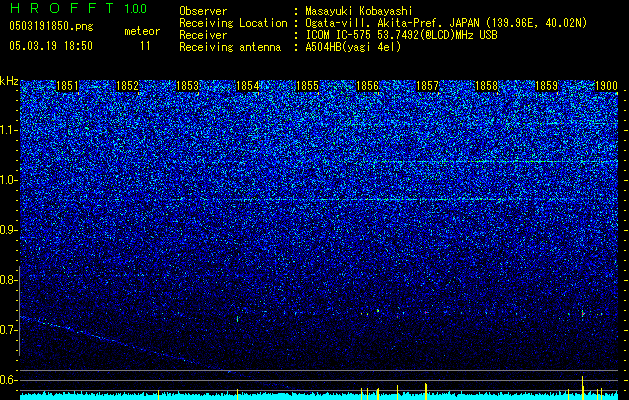Click the 0.8 frequency axis label
Image resolution: width=629 pixels, height=400 pixels.
(8, 280)
